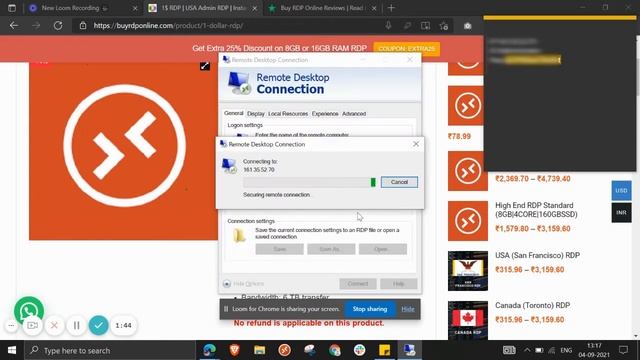Click the COUPON: EXTRA25 button
The height and width of the screenshot is (360, 640).
coord(407,49)
